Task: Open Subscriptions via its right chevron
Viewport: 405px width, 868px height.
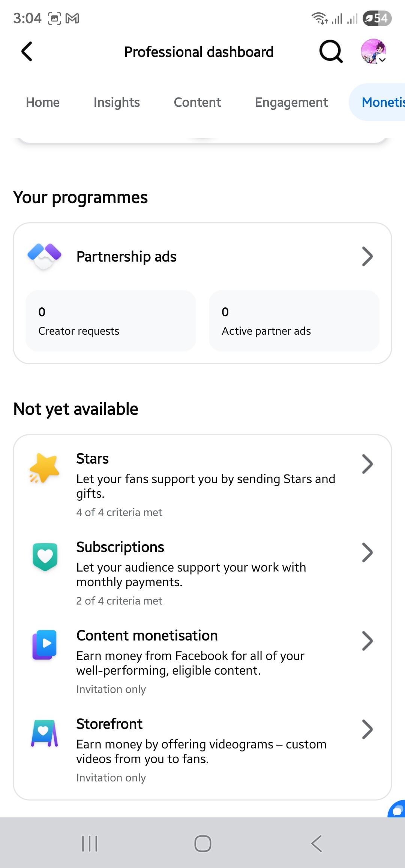Action: coord(367,552)
